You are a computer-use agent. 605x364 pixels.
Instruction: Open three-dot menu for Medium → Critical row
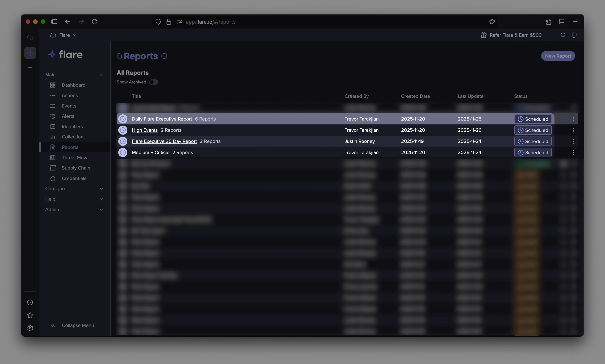[x=573, y=153]
